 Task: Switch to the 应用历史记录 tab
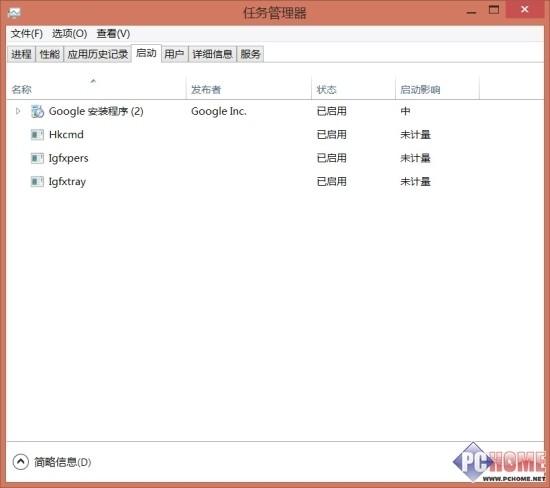coord(98,54)
